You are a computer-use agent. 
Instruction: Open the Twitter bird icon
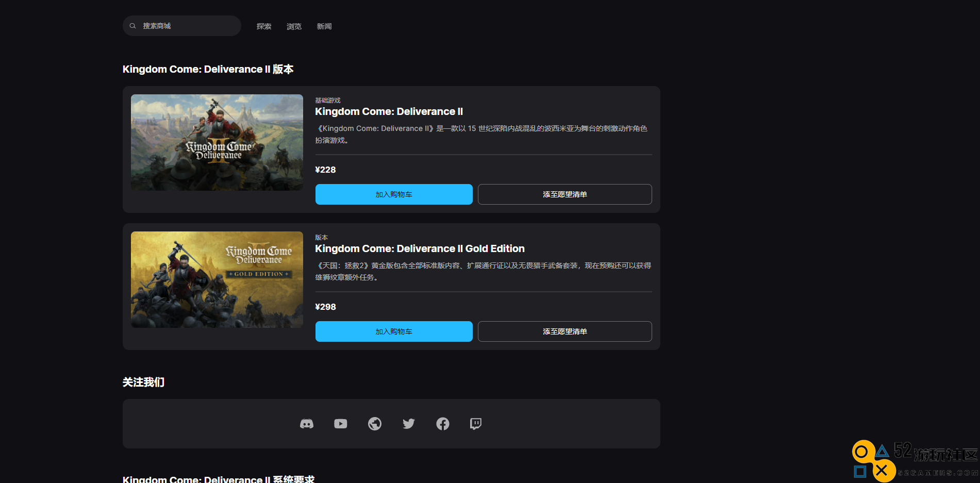point(409,424)
